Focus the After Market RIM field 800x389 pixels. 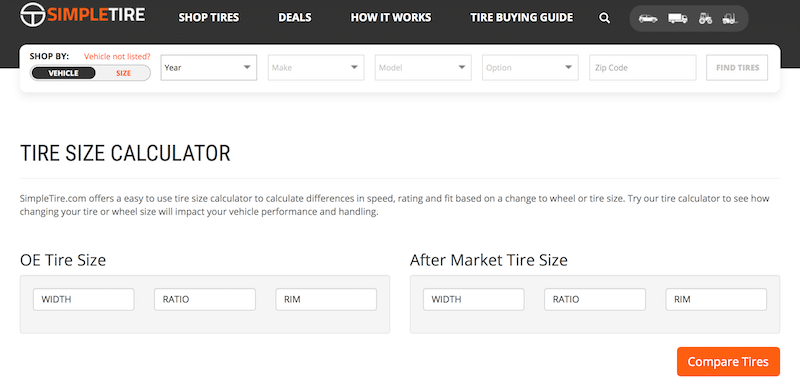click(716, 299)
